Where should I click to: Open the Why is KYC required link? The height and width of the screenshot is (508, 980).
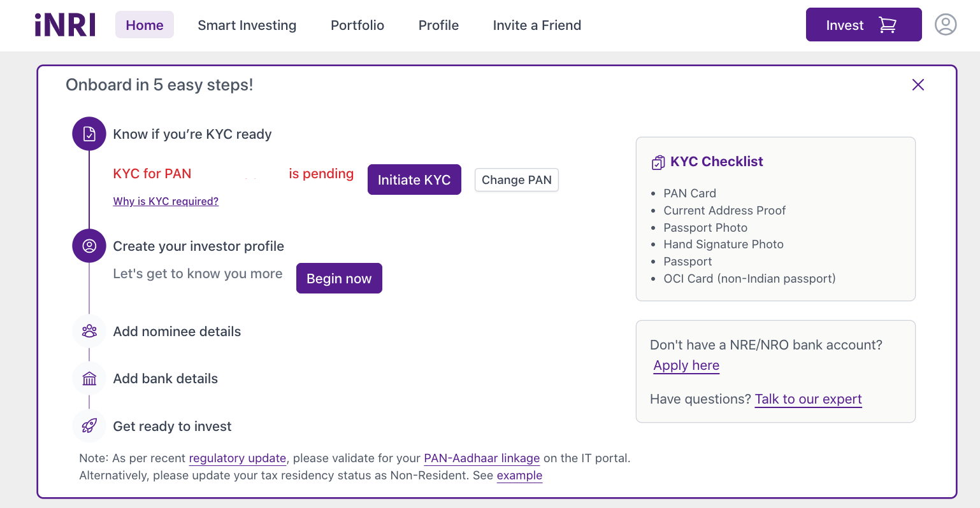point(166,201)
